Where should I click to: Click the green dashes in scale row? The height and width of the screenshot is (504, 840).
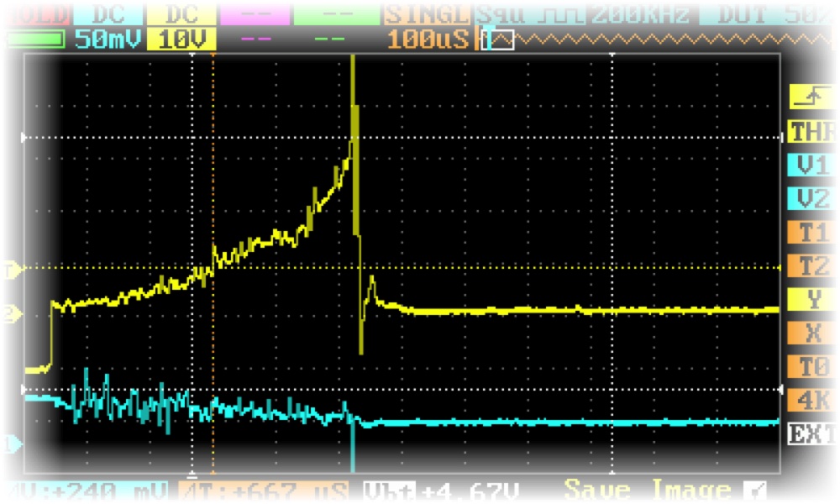pos(329,39)
